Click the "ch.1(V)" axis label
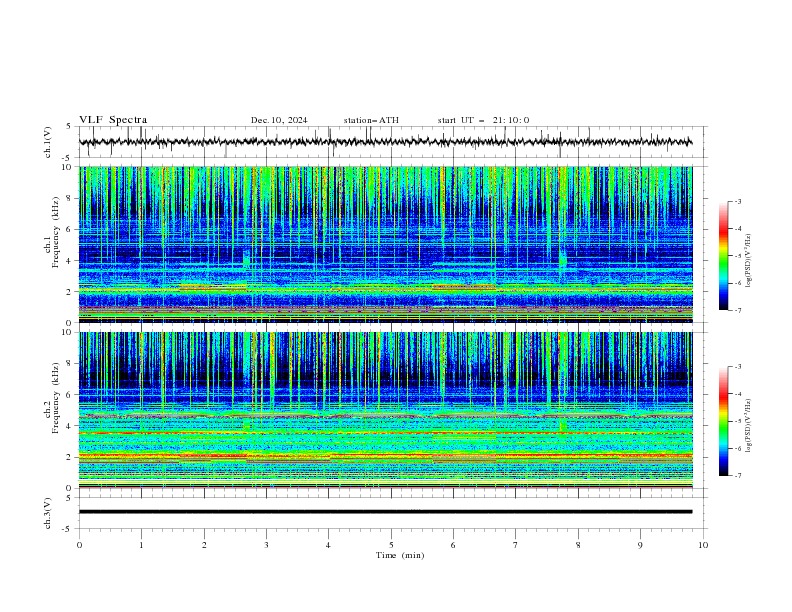This screenshot has height=612, width=792. [48, 142]
